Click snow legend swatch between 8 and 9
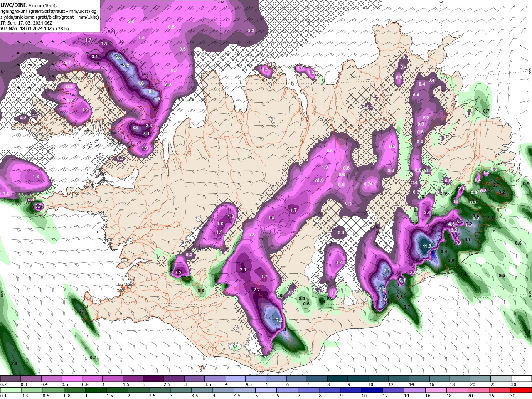Viewport: 532px width, 399px height. click(x=337, y=379)
